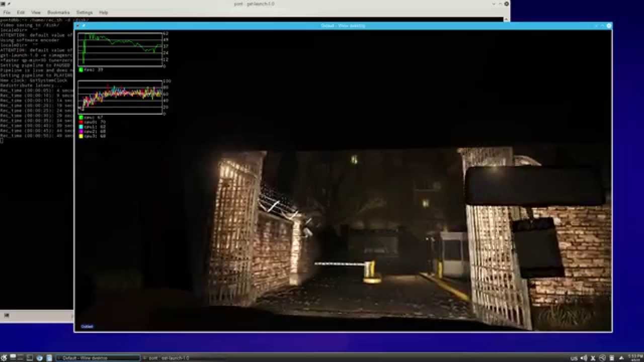Click the magenta cpu2 legend swatch

pos(81,131)
